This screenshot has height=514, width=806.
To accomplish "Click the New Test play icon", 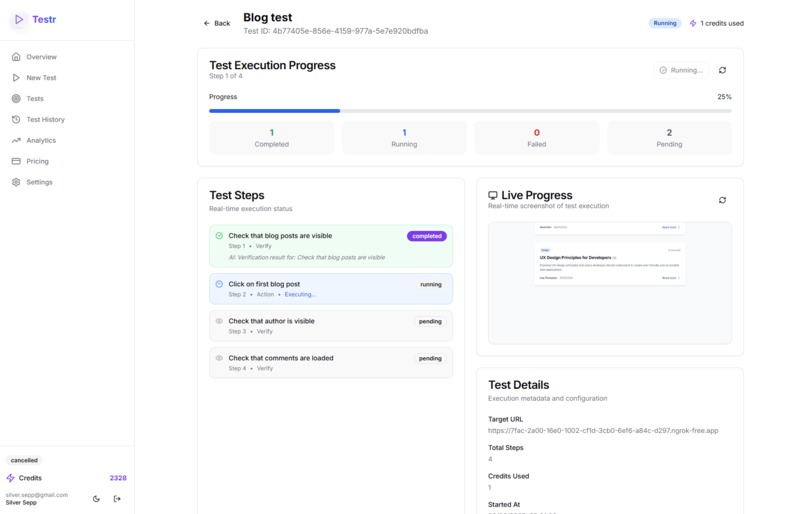I will [16, 78].
